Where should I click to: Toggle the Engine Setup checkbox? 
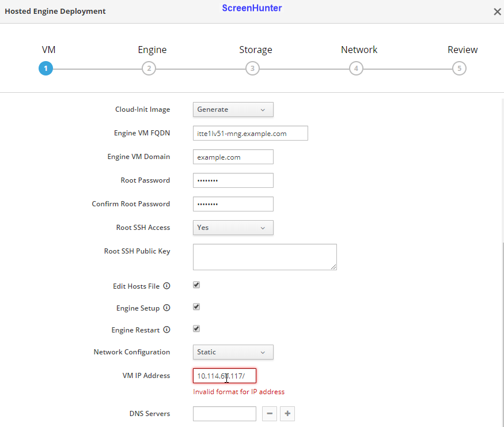(196, 307)
